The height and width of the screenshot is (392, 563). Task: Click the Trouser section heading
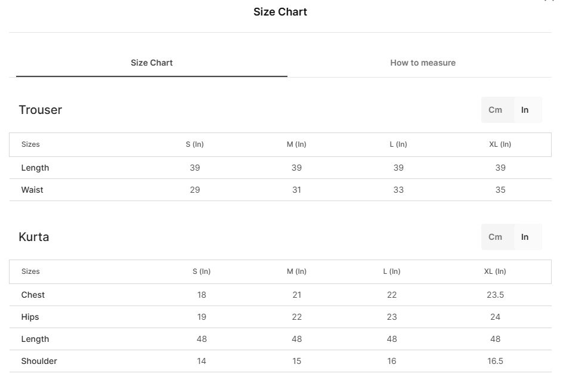[40, 110]
